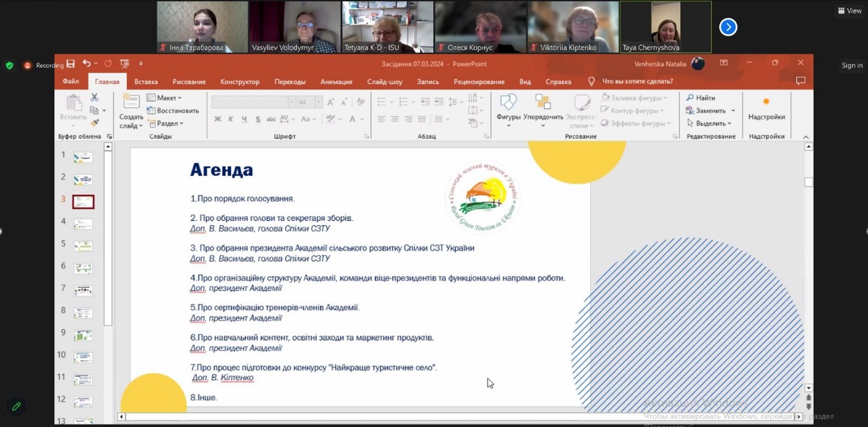Click the Zoom View button
Image resolution: width=868 pixels, height=427 pixels.
(x=849, y=11)
